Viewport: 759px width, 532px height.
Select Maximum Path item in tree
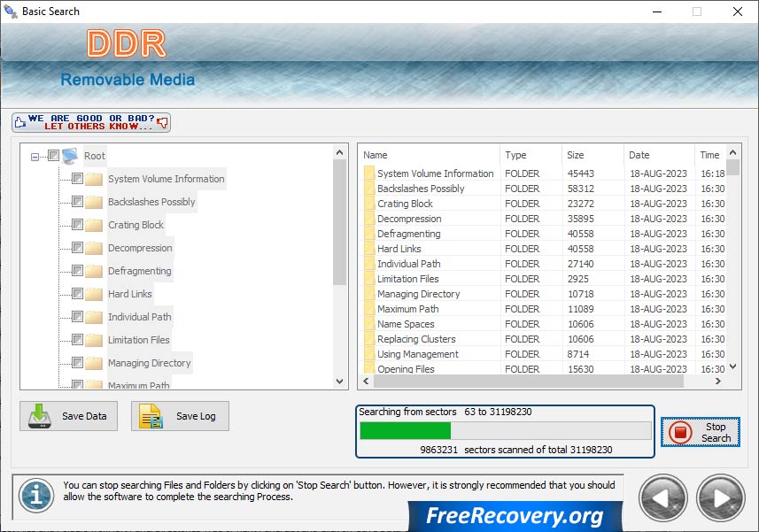(x=138, y=385)
